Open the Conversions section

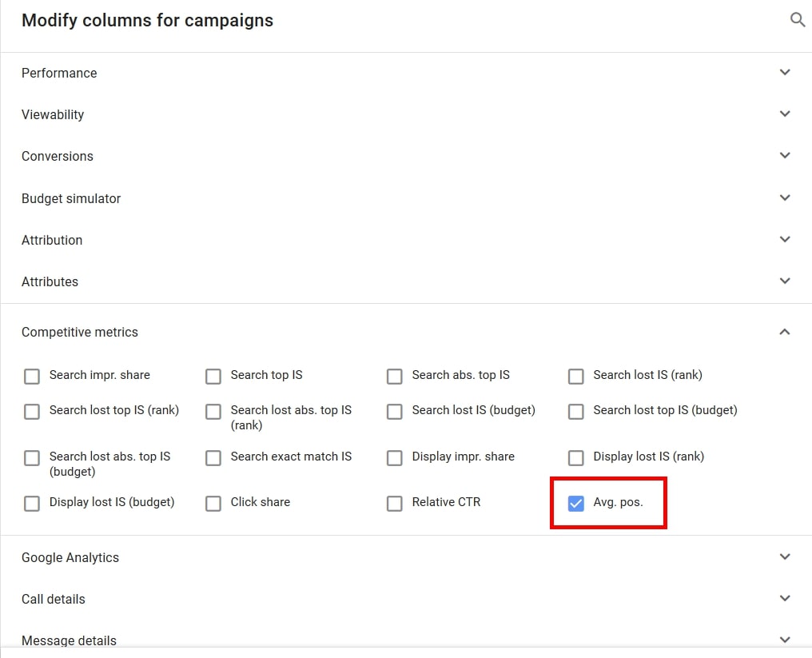coord(784,156)
